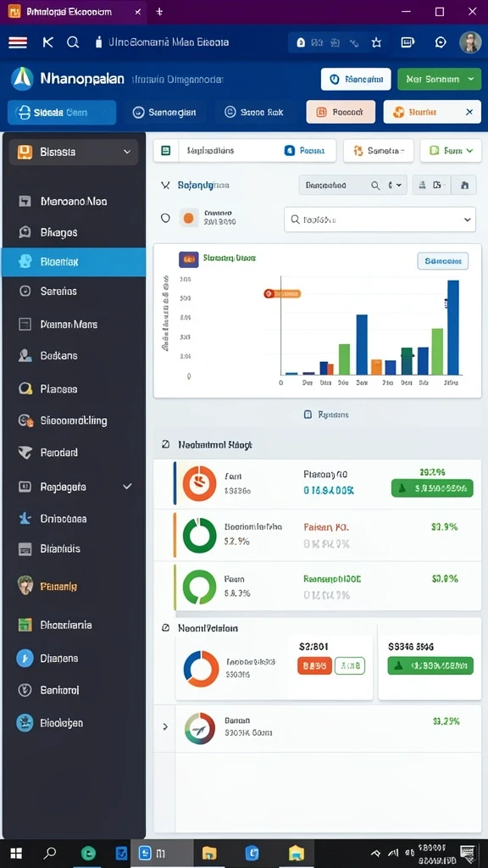Click the star bookmark icon
Screen dimensions: 488x868
coord(377,42)
